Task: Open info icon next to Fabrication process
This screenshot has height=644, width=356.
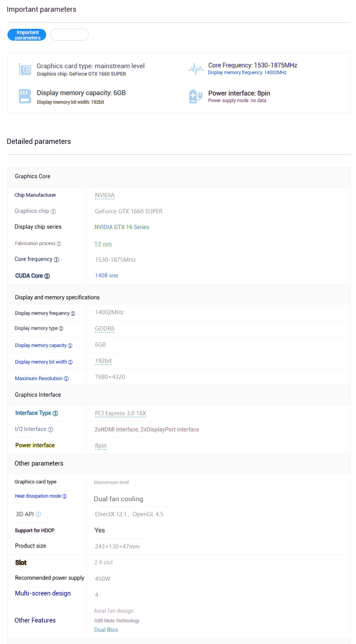Action: pyautogui.click(x=59, y=244)
